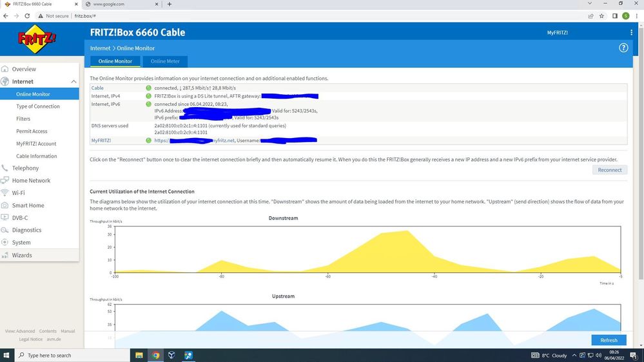Open the Filters page
This screenshot has height=362, width=644.
tap(23, 119)
